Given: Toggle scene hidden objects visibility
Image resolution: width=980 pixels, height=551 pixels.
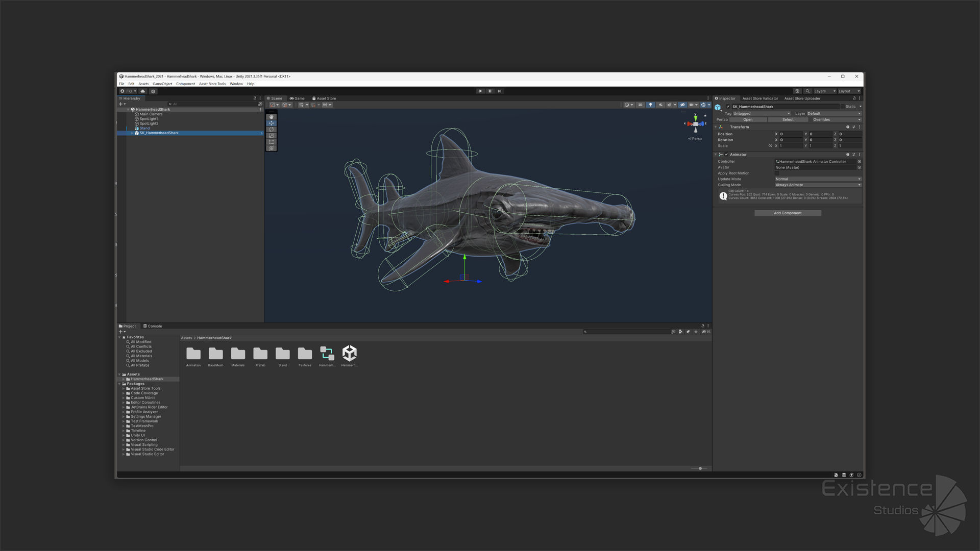Looking at the screenshot, I should click(x=682, y=105).
